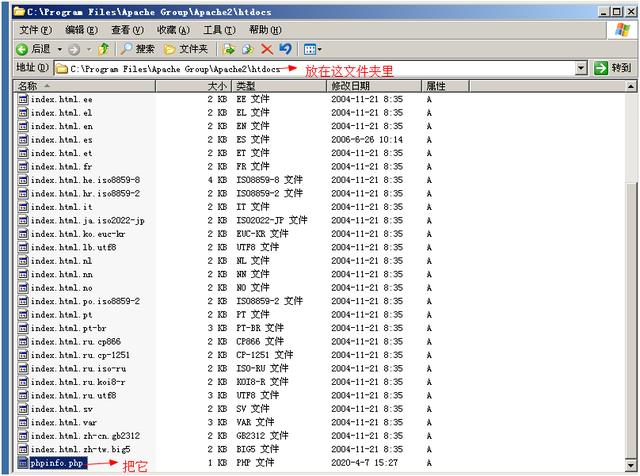This screenshot has width=640, height=476.
Task: Select file name index.html.pt-br
Action: (69, 328)
